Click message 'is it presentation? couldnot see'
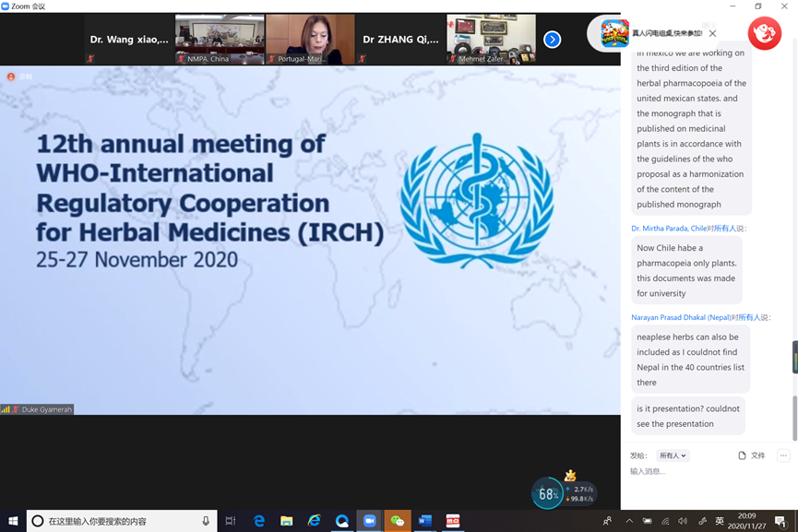The image size is (798, 532). (688, 416)
